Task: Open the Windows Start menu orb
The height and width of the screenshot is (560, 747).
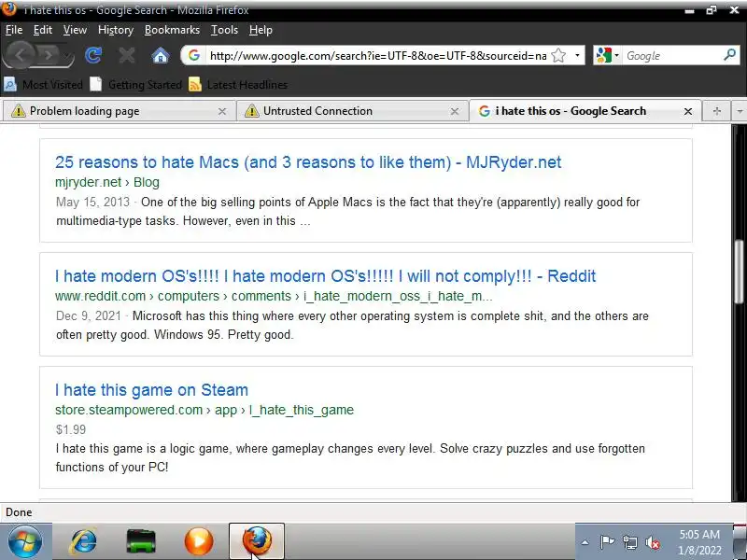Action: [25, 541]
